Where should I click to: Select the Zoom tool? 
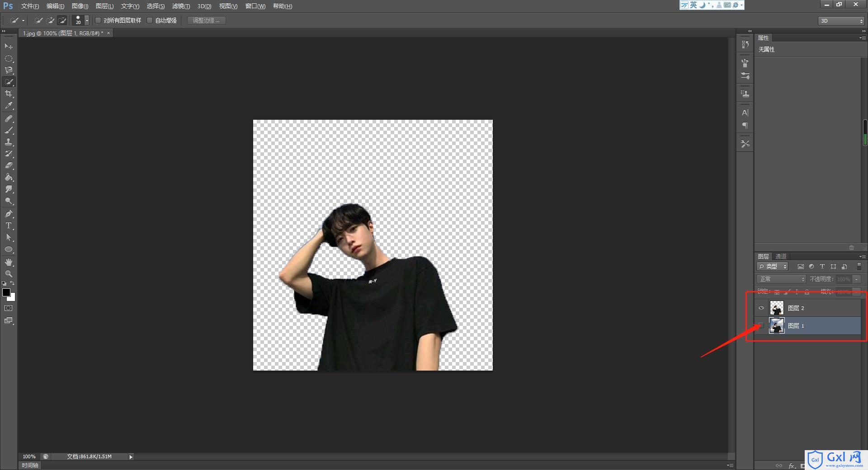[9, 274]
